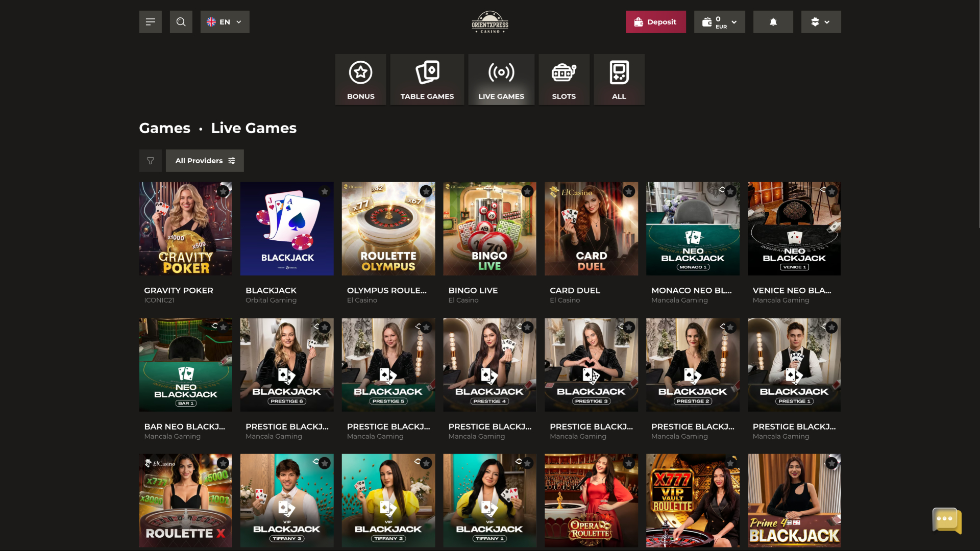Click the VENICE NEO BLA... title
The width and height of the screenshot is (980, 551).
click(x=792, y=290)
